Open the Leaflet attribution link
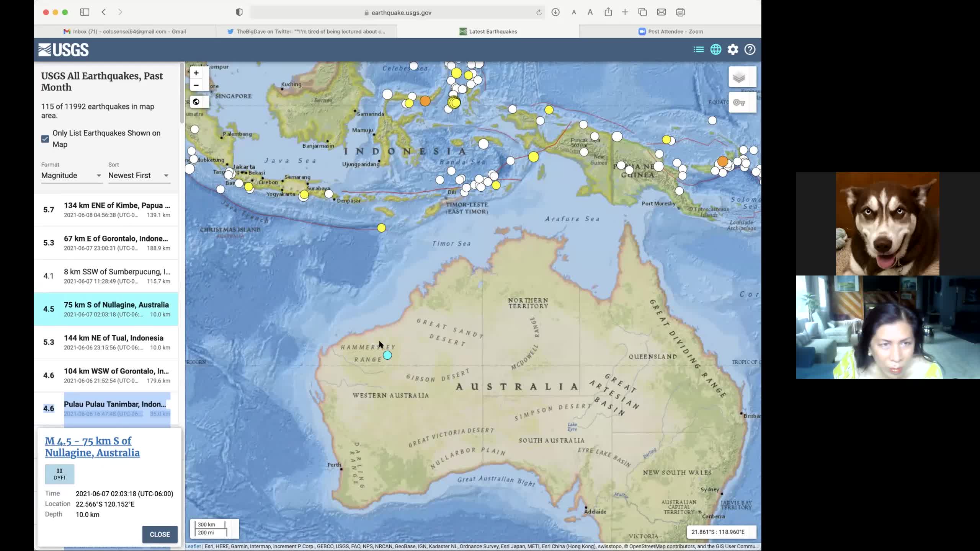 point(193,546)
